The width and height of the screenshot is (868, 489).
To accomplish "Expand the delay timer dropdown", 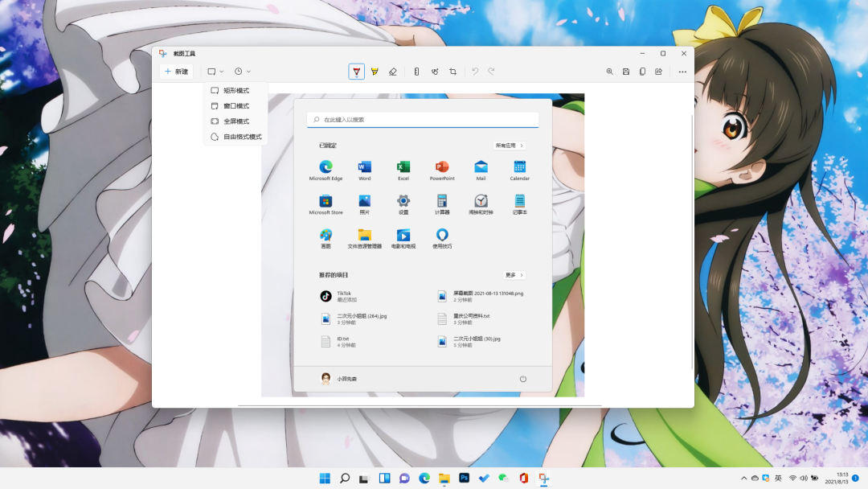I will (x=243, y=72).
